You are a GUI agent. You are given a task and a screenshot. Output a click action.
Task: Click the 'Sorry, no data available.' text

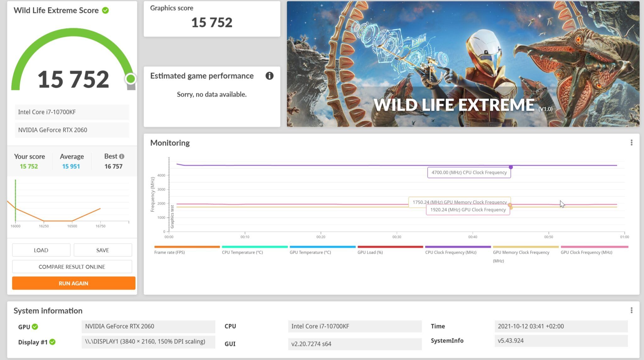tap(212, 94)
